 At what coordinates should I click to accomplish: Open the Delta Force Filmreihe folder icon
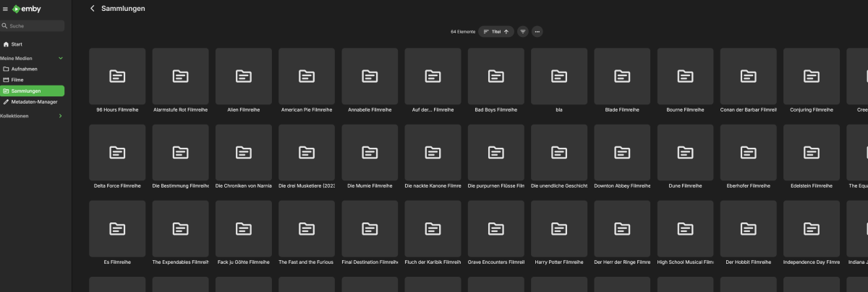117,152
